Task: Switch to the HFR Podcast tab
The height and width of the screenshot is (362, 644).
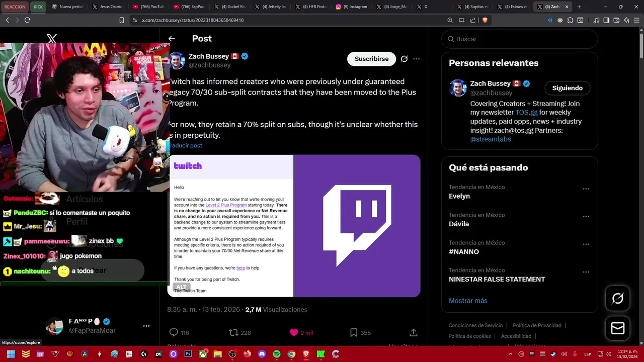Action: tap(310, 7)
